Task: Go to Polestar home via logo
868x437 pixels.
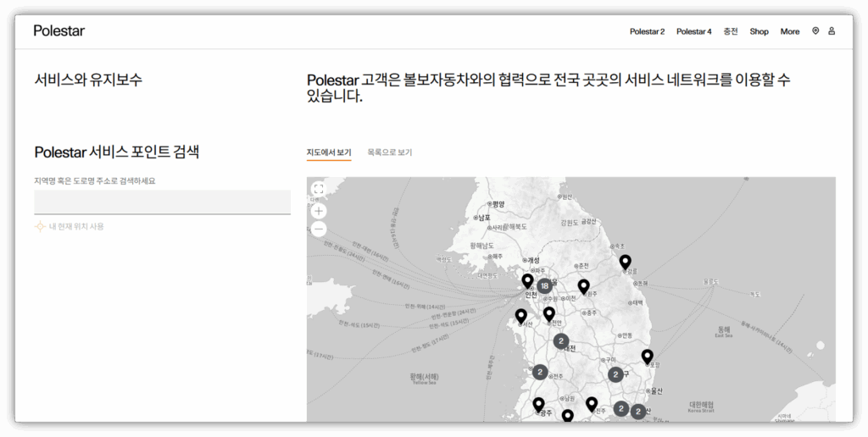Action: point(59,31)
